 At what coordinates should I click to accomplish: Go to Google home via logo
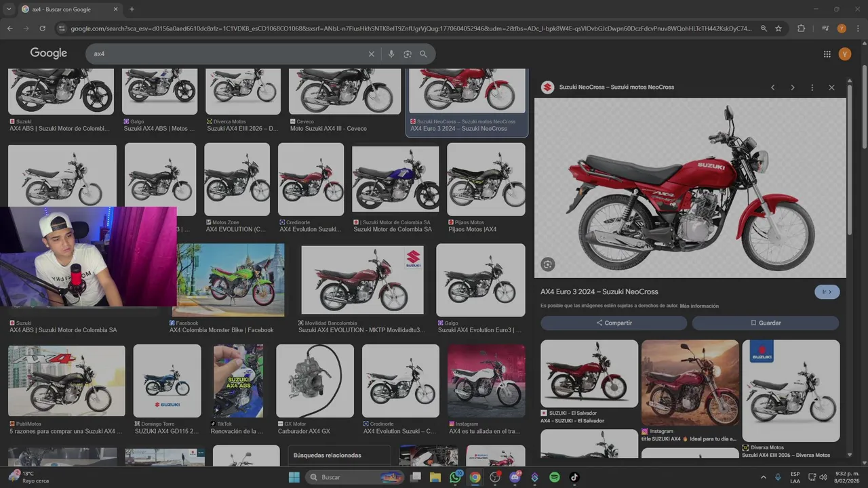(48, 54)
